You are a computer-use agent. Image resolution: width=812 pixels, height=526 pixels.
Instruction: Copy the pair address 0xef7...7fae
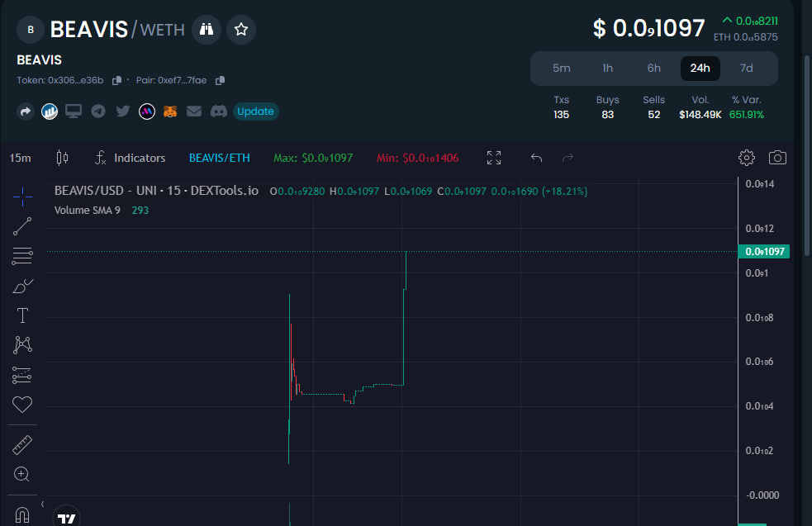point(220,80)
